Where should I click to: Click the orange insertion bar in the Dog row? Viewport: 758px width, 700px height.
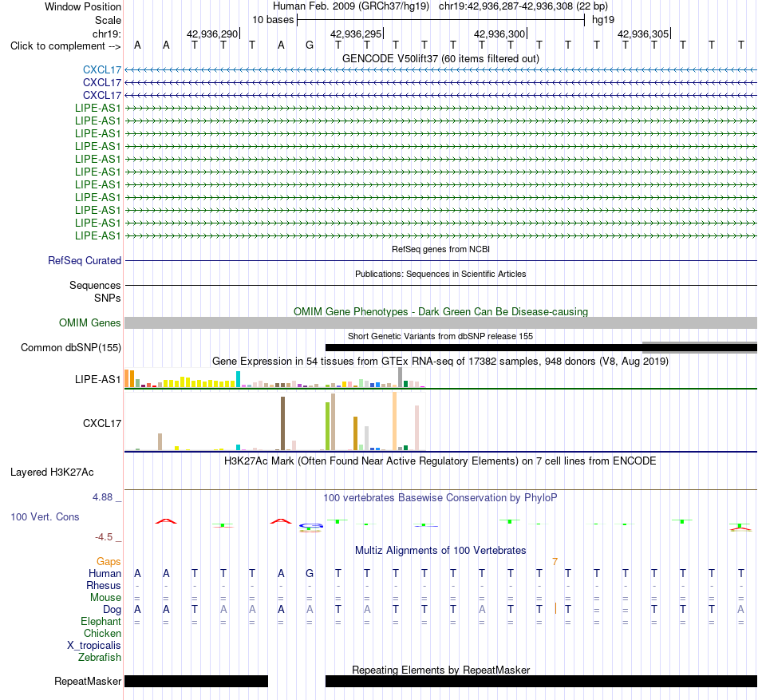click(555, 609)
